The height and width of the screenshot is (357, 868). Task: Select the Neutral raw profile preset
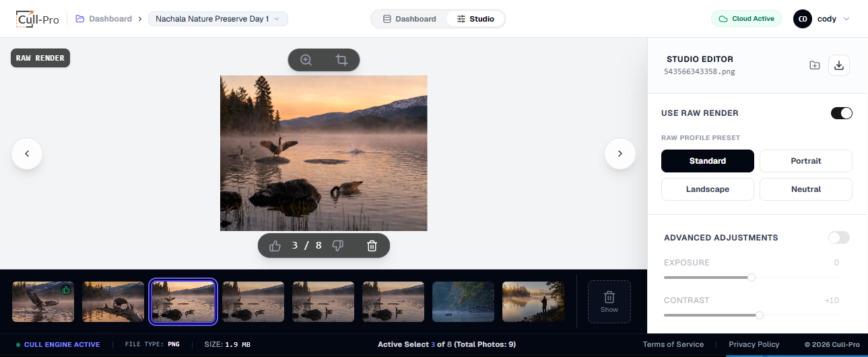pos(806,189)
